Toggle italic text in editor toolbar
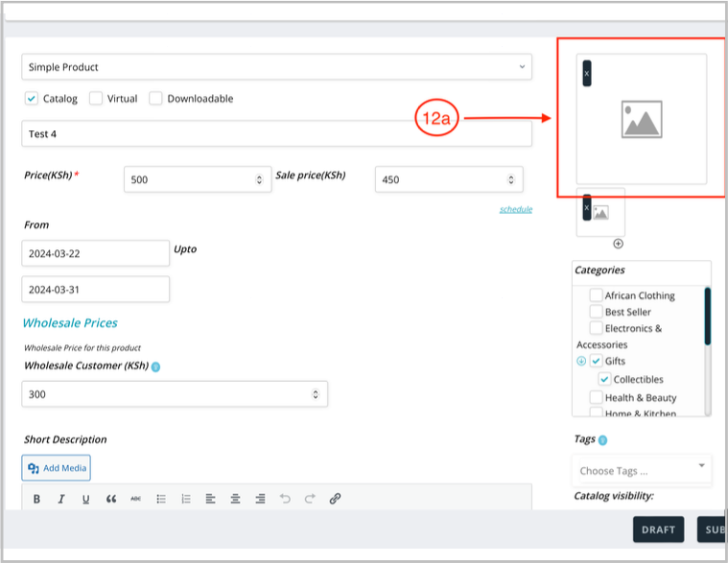Viewport: 728px width, 563px height. pos(61,499)
